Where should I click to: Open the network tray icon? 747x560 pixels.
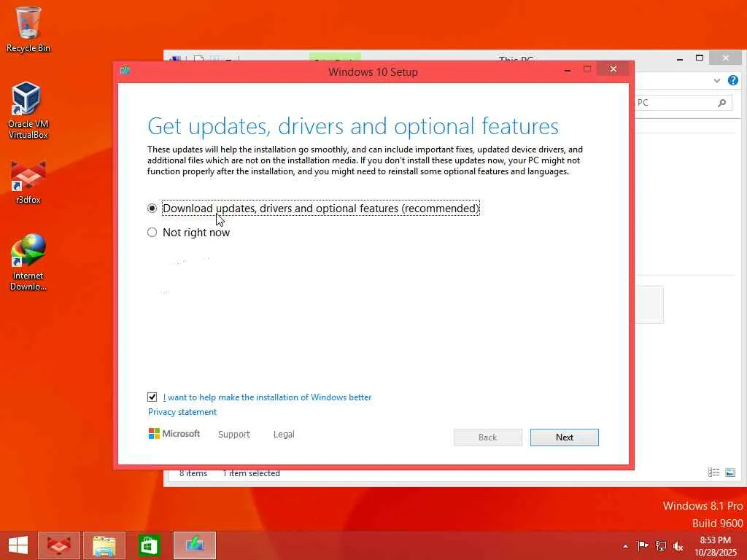pyautogui.click(x=661, y=545)
